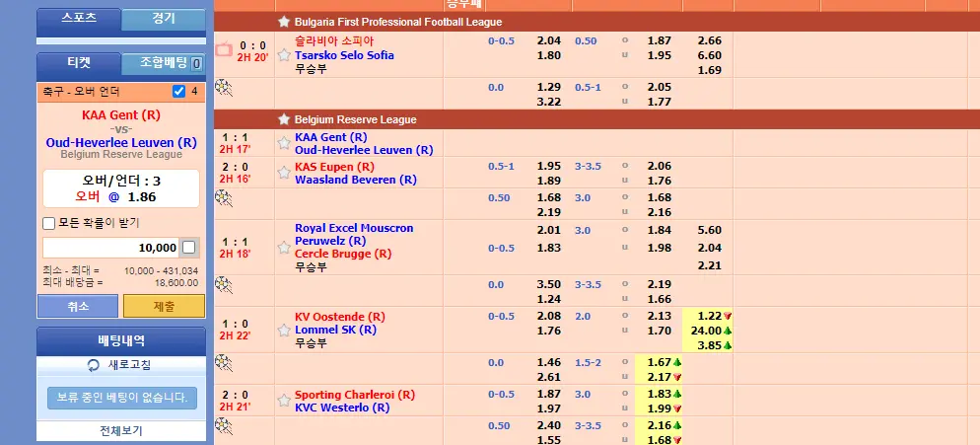Pick the 3.22 handicap odds
The image size is (980, 445).
point(549,102)
